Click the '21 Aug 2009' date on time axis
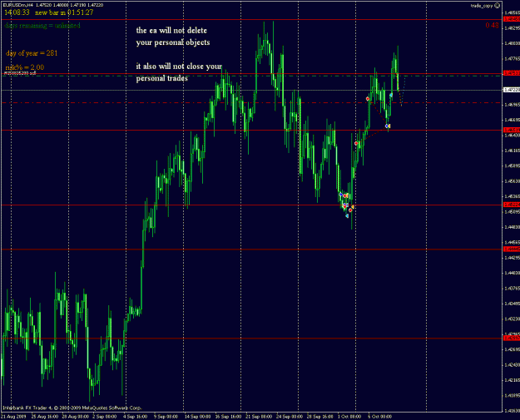This screenshot has height=420, width=520. (13, 417)
